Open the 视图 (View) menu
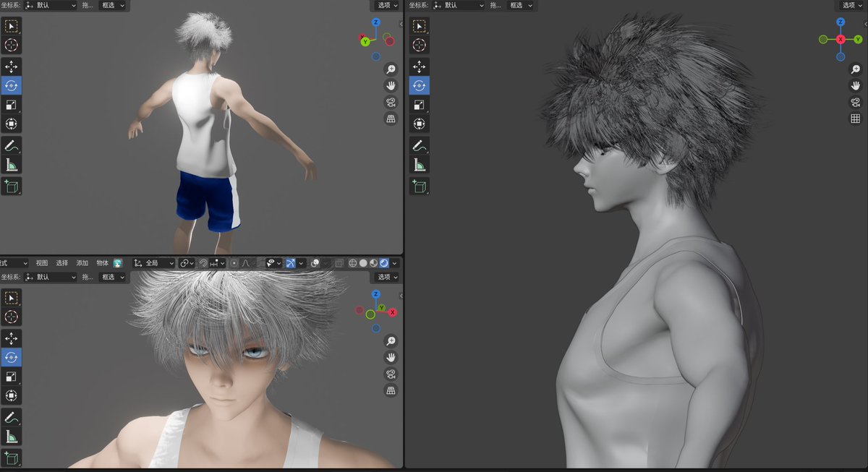This screenshot has width=868, height=472. point(42,263)
